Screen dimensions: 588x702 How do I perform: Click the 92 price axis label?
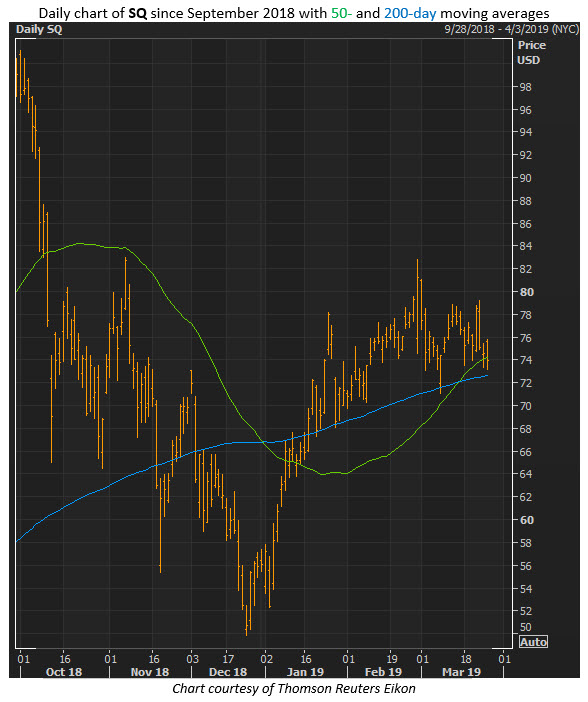point(525,155)
